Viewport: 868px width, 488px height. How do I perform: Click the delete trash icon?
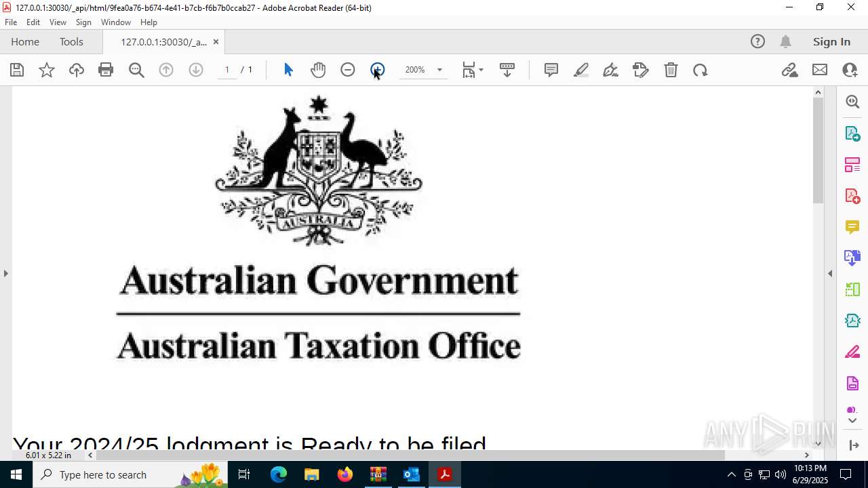(x=671, y=70)
